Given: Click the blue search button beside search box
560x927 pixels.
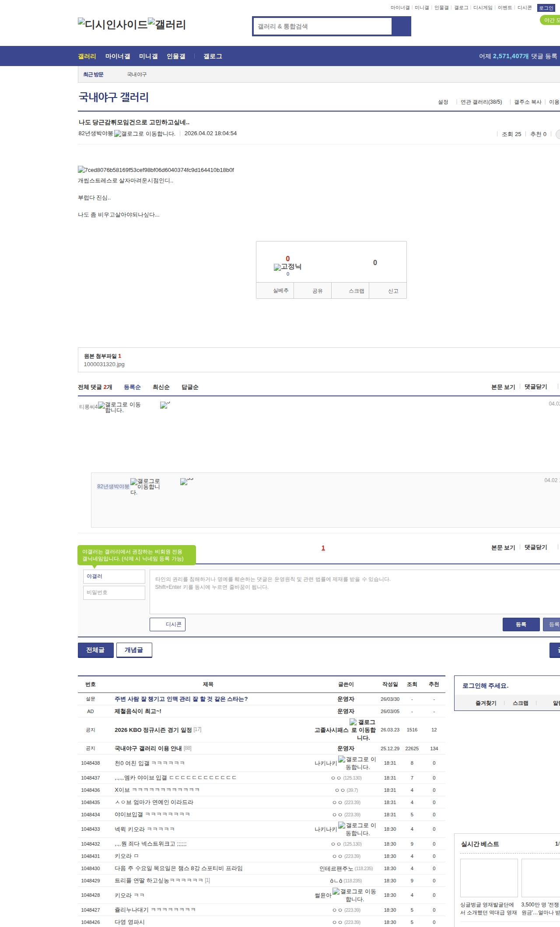Looking at the screenshot, I should [x=401, y=26].
